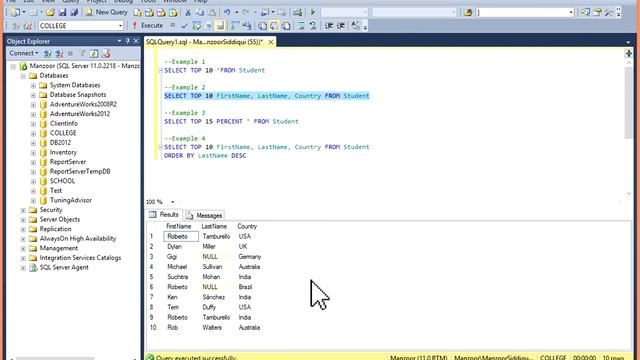Select the ReportServerTempDB database
Image resolution: width=640 pixels, height=360 pixels.
click(x=80, y=171)
